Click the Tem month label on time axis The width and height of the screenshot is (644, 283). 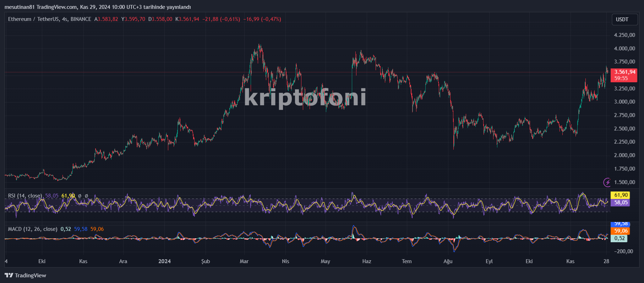coord(407,261)
